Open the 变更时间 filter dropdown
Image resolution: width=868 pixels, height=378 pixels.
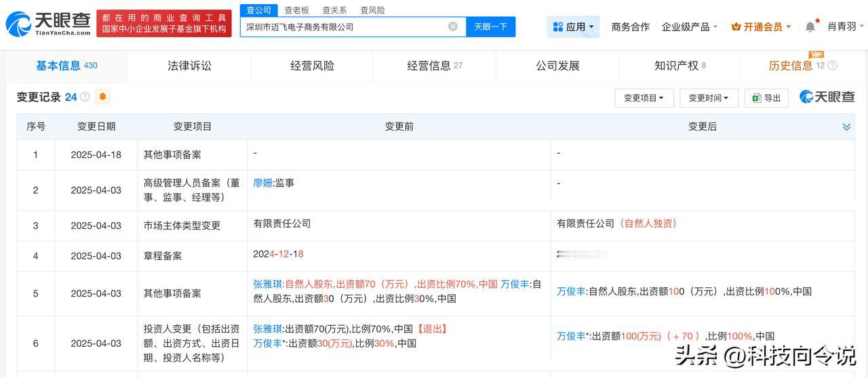[x=709, y=98]
